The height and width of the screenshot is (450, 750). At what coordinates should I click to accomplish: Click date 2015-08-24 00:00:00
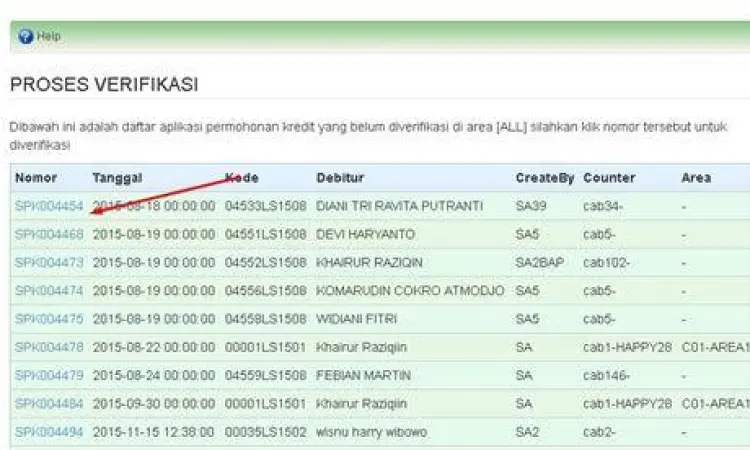click(154, 375)
